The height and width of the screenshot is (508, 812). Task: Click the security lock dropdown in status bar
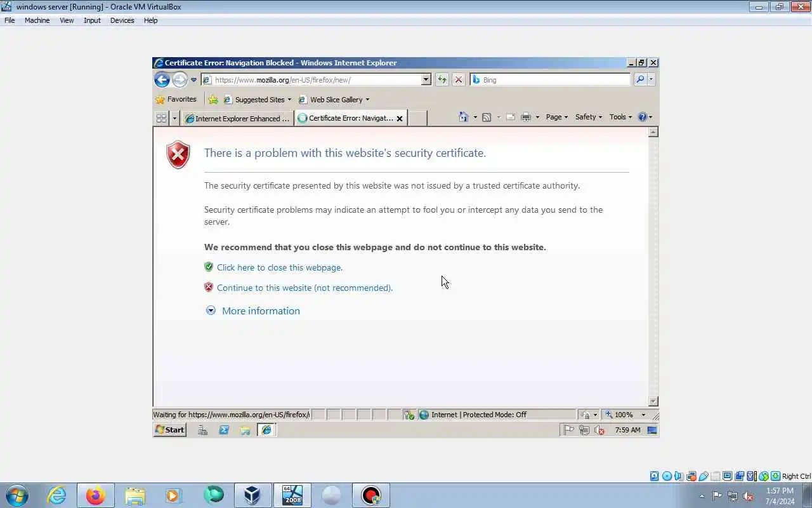[x=589, y=415]
